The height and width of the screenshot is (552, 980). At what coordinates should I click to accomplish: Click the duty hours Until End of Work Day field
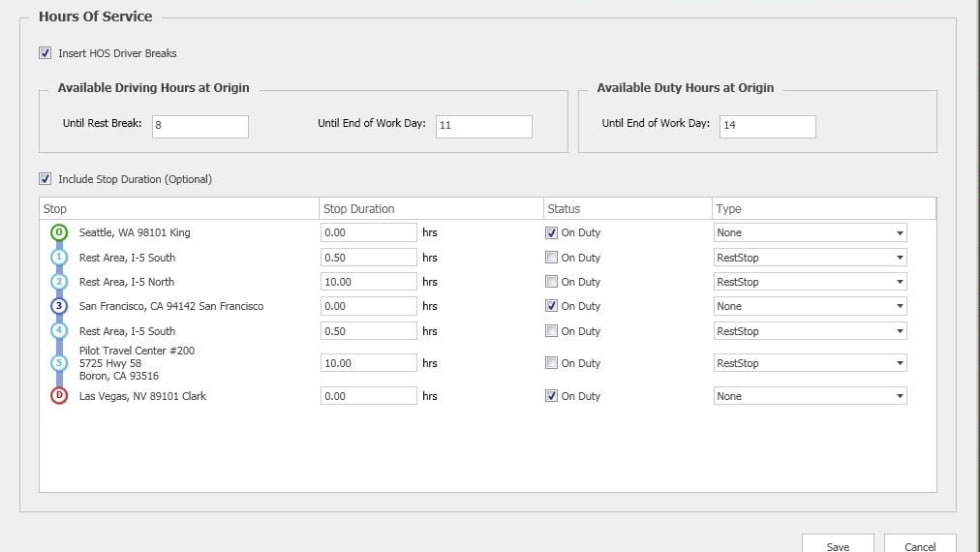(x=765, y=126)
